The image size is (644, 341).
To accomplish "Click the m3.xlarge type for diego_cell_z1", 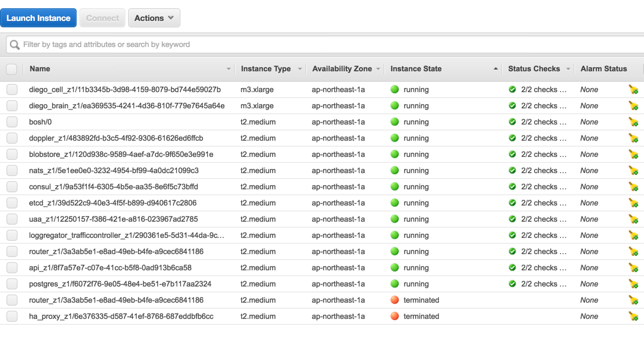I will [257, 90].
